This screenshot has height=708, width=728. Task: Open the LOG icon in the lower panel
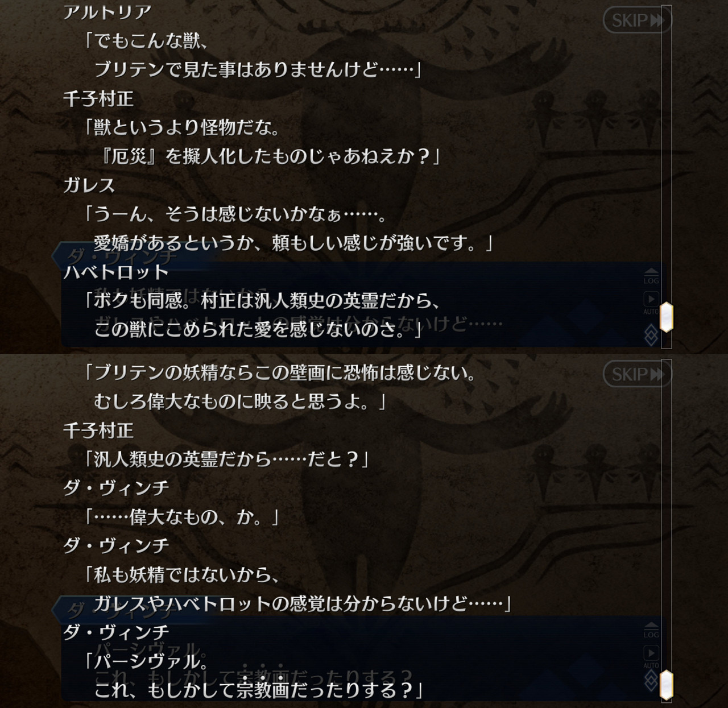point(651,630)
